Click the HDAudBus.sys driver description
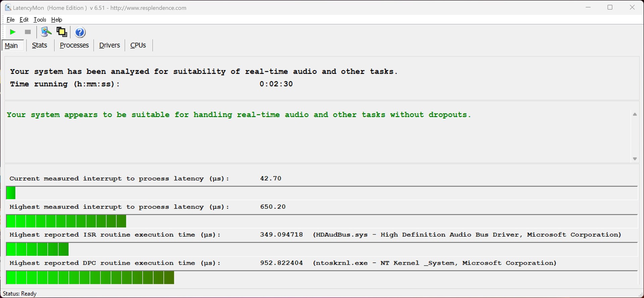This screenshot has width=644, height=298. (x=467, y=235)
